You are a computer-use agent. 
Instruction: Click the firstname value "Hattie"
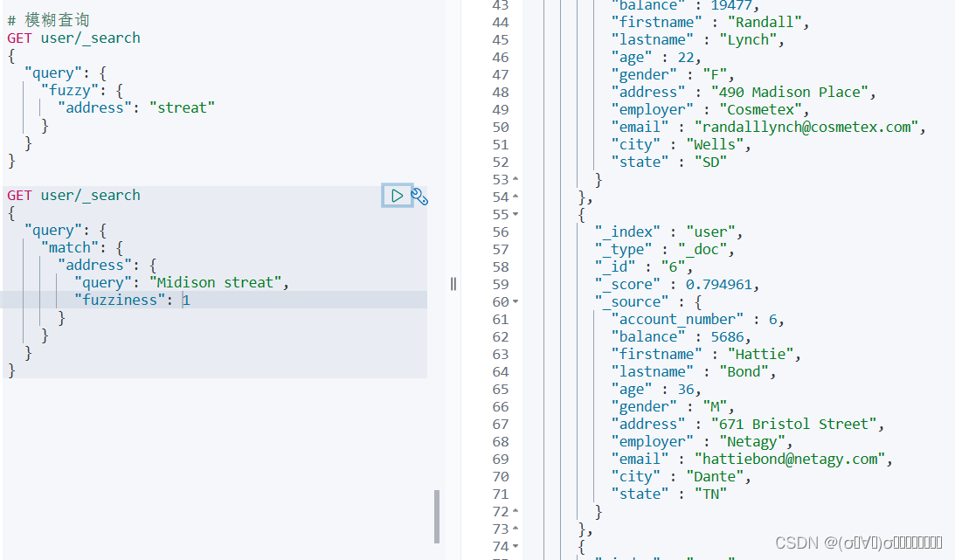[x=761, y=354]
